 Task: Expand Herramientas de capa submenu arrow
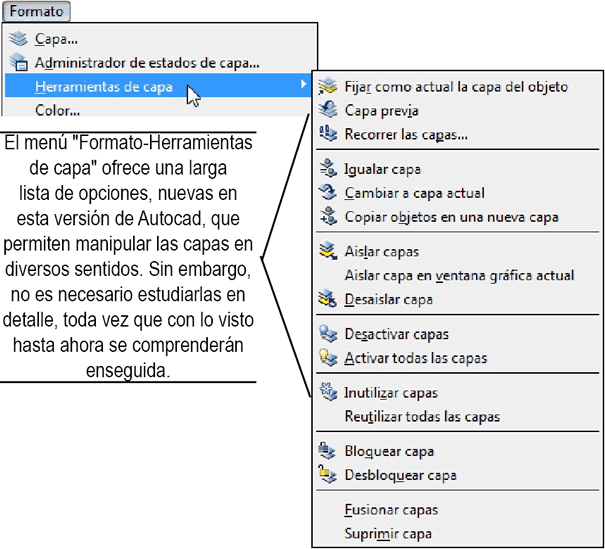(304, 84)
